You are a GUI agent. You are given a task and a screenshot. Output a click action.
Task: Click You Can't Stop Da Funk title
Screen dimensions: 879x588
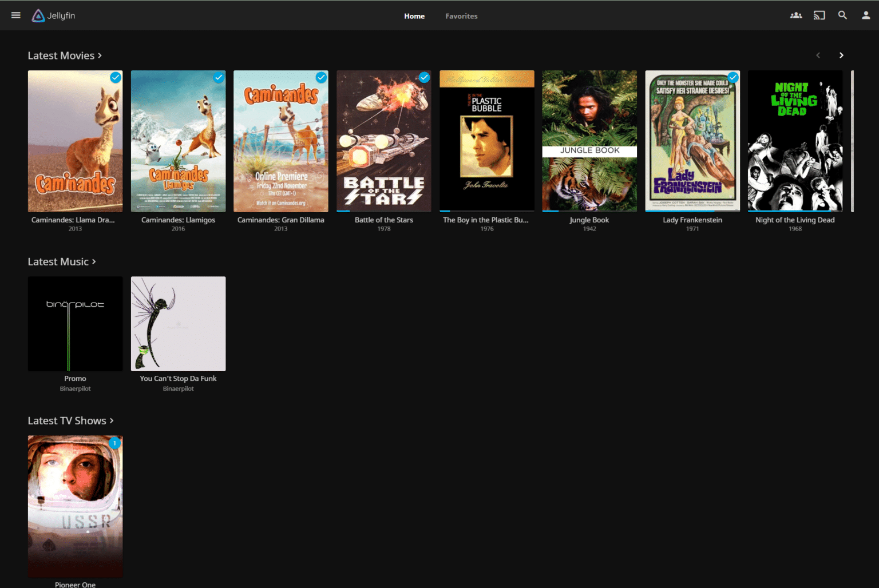178,379
